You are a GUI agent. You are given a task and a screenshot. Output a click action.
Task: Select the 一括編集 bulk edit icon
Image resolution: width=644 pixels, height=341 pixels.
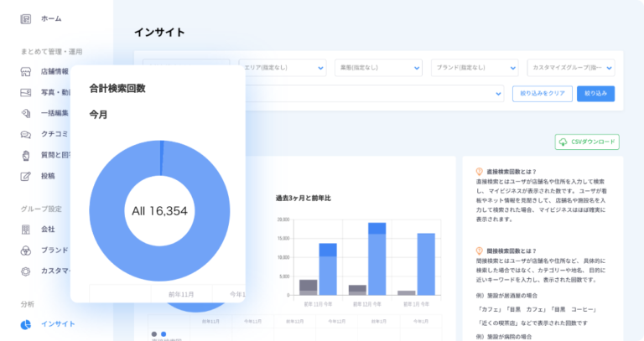[25, 113]
